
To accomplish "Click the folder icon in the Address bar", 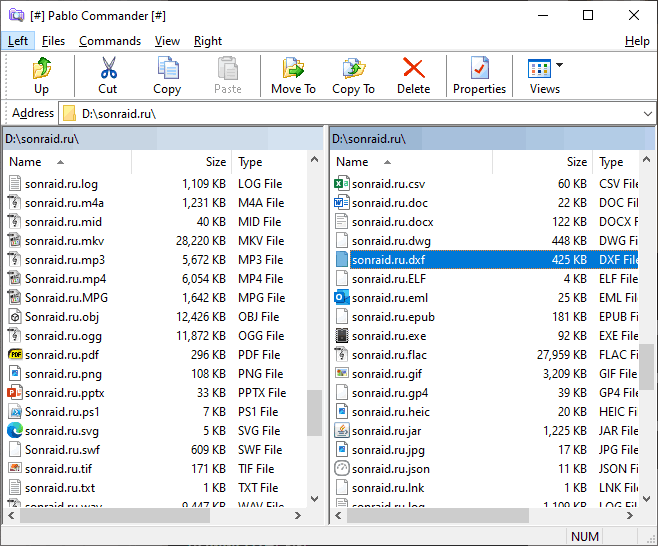I will click(x=69, y=113).
